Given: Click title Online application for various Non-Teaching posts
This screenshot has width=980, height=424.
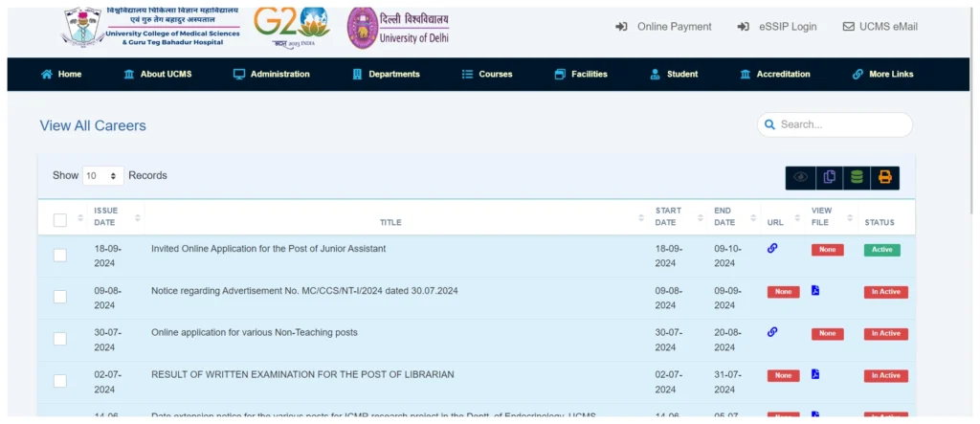Looking at the screenshot, I should pyautogui.click(x=255, y=332).
